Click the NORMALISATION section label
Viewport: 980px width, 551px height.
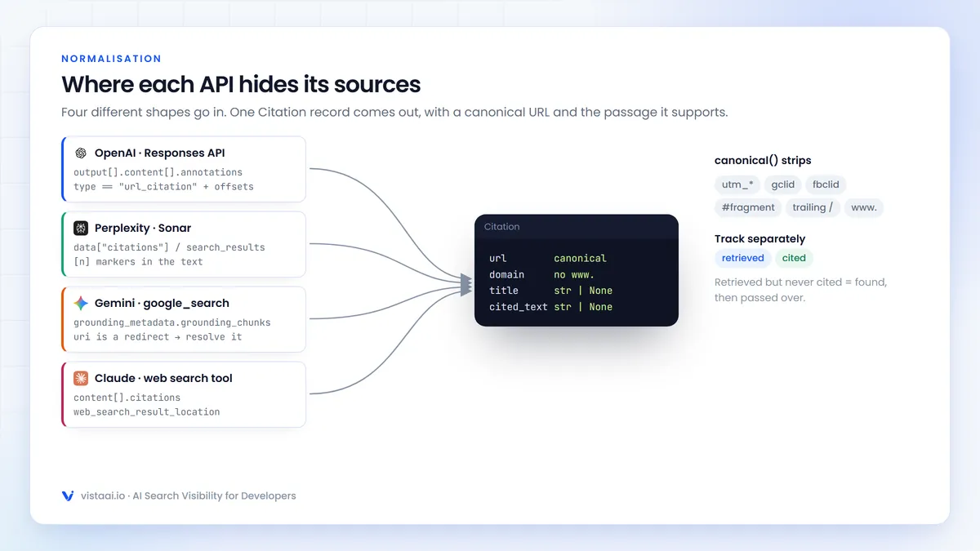click(x=111, y=59)
